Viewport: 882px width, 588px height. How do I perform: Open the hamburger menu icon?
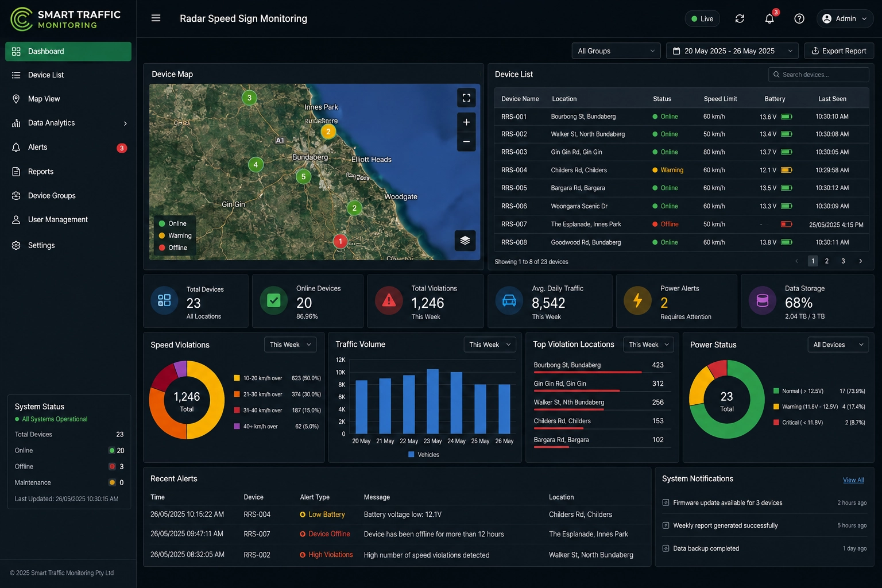coord(156,18)
